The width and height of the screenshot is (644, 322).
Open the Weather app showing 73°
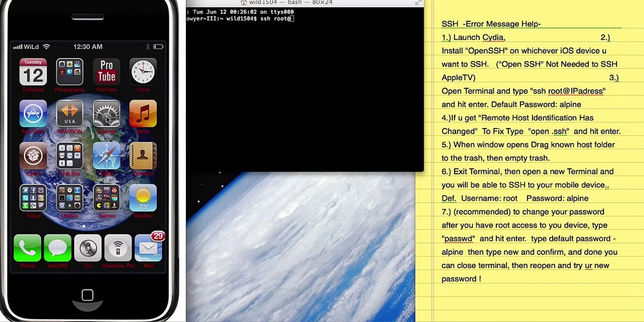point(143,198)
